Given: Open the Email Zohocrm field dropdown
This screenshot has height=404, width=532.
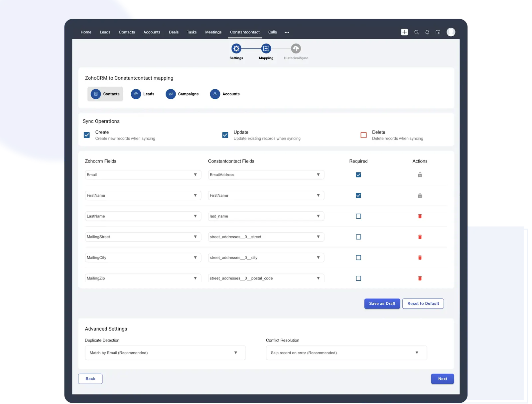Looking at the screenshot, I should [143, 175].
